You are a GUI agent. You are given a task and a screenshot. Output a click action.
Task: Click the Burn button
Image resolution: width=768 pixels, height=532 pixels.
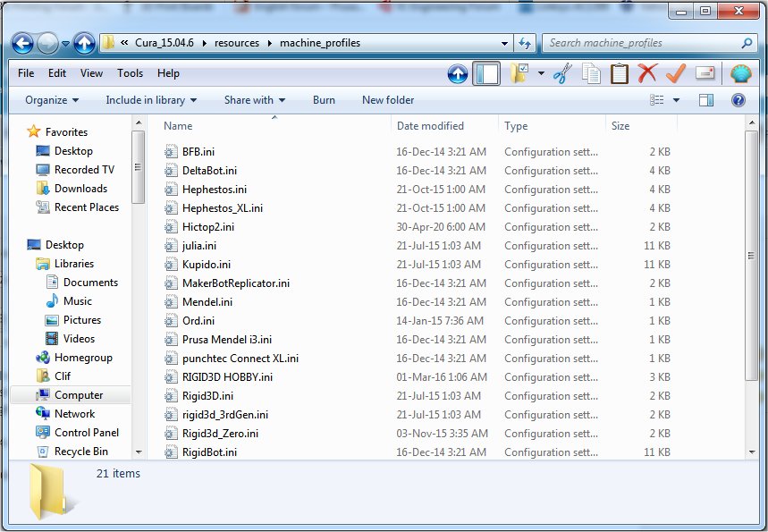click(x=324, y=100)
